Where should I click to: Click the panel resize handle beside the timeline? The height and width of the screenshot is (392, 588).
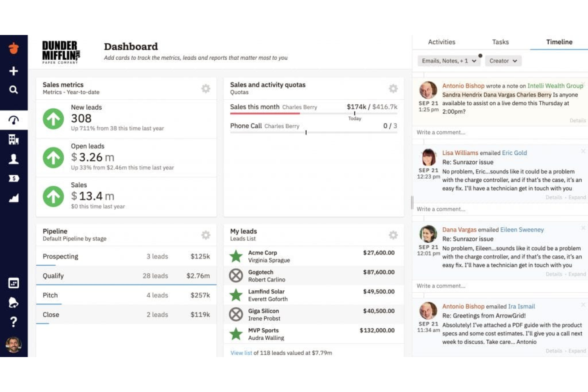(412, 203)
